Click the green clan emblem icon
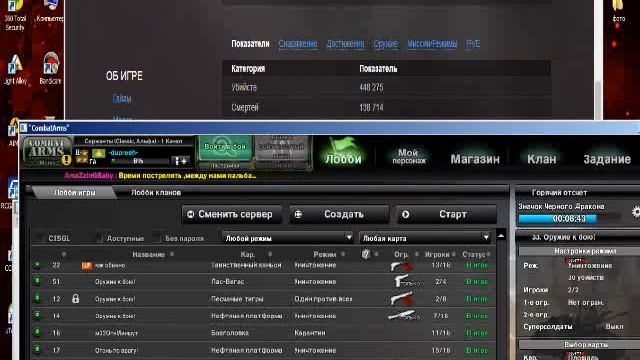This screenshot has width=640, height=360. (98, 153)
